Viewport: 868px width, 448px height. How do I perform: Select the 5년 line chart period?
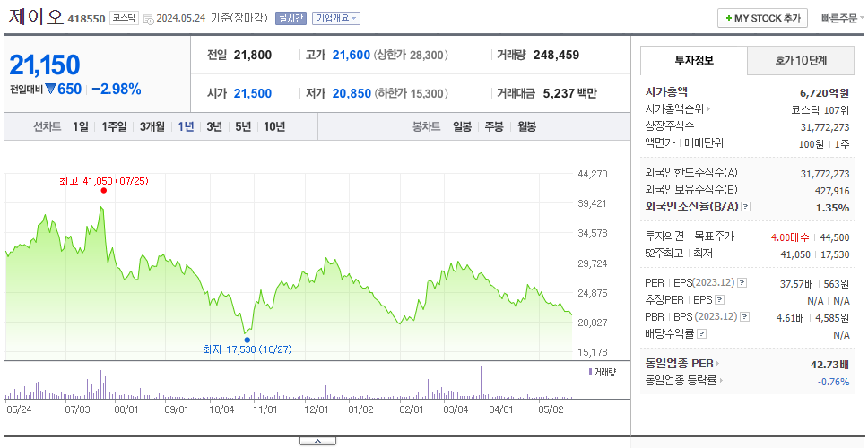click(243, 126)
